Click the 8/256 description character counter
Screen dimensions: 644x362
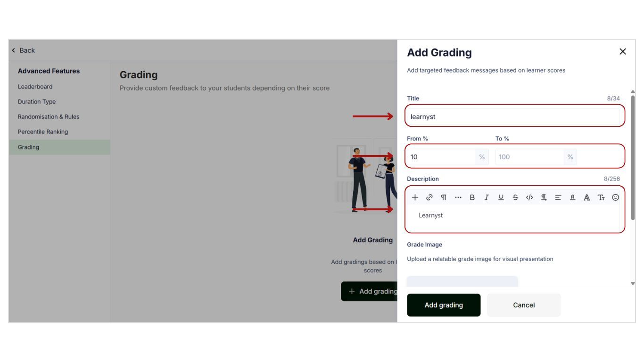612,179
